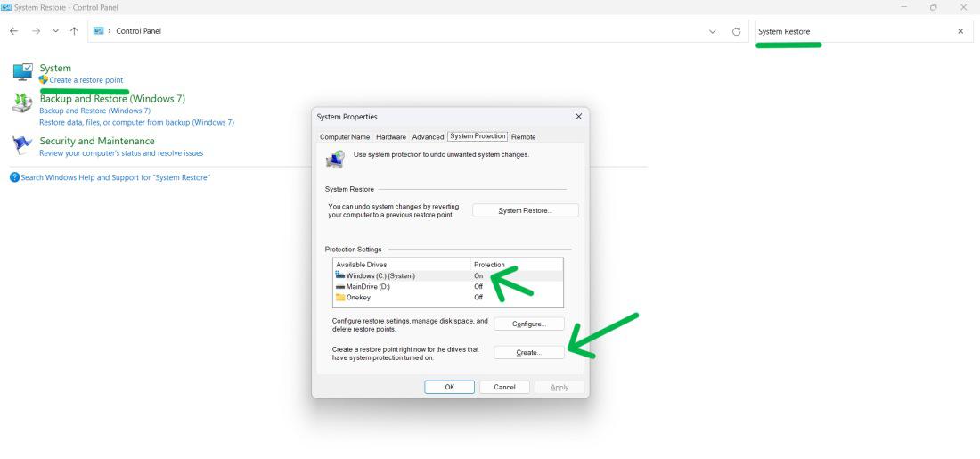Switch to the Hardware tab
Screen dimensions: 980x459
click(391, 137)
